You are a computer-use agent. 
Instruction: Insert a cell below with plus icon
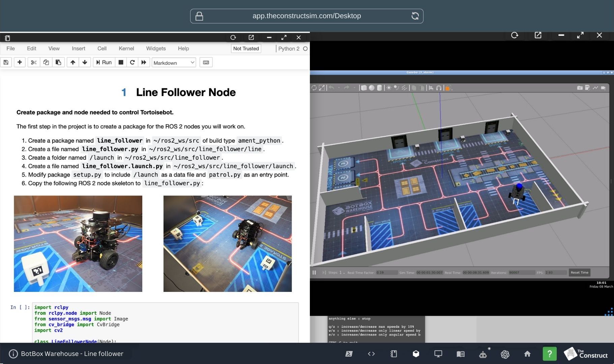click(20, 62)
